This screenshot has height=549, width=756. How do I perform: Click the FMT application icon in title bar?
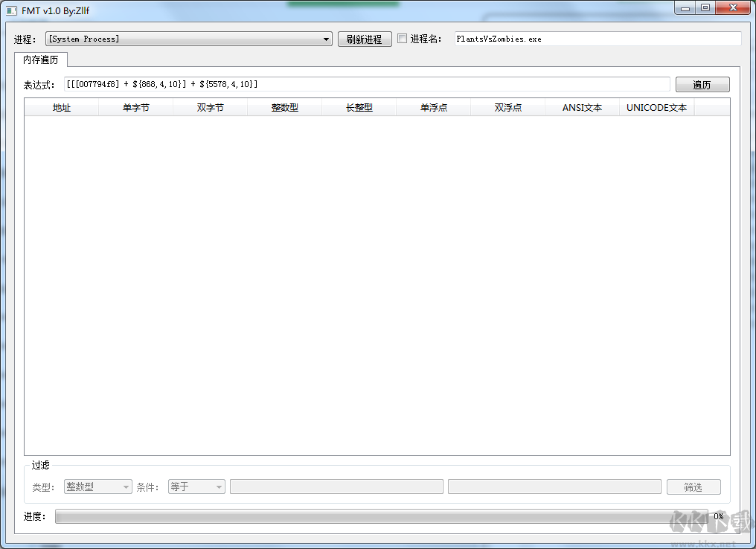[9, 9]
